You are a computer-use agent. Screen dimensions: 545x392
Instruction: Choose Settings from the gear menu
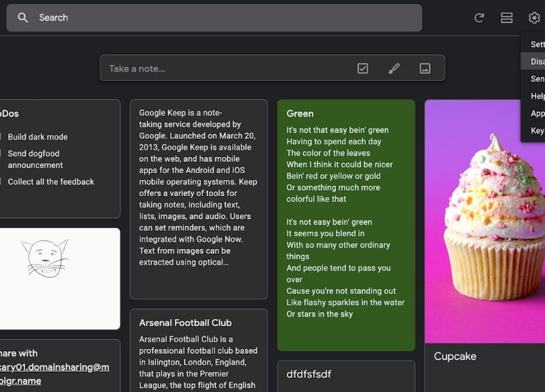pos(537,44)
